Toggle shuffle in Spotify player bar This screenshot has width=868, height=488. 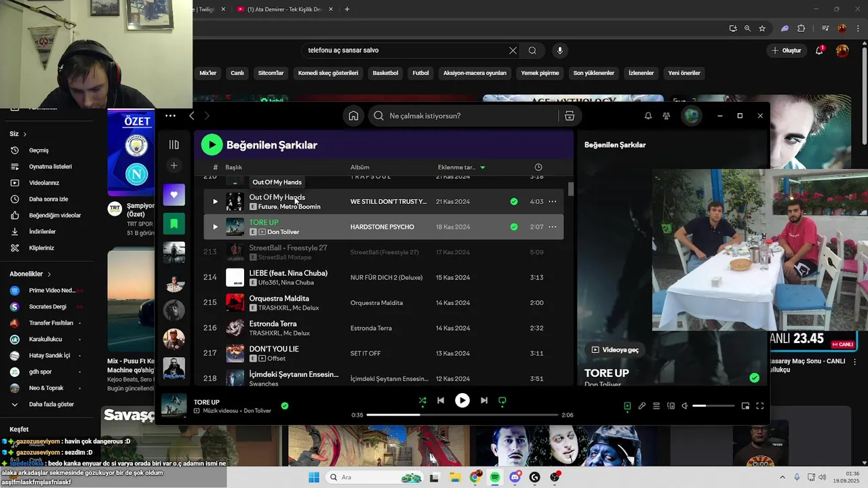(422, 401)
